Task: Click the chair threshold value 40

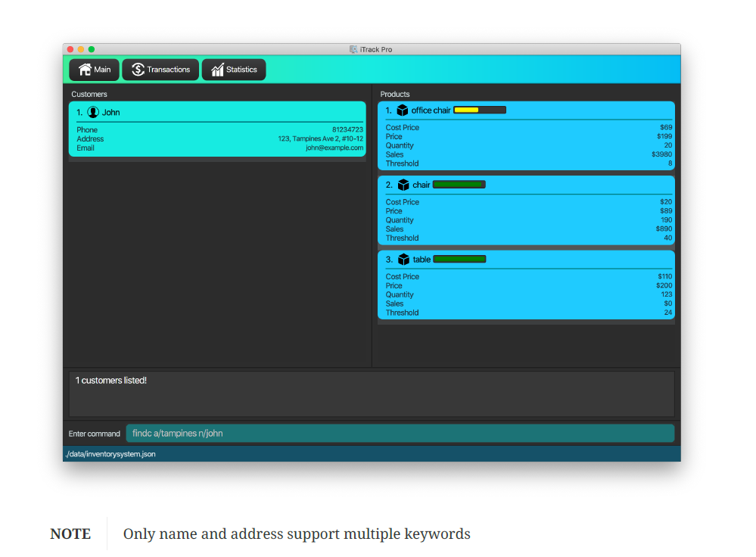Action: (667, 238)
